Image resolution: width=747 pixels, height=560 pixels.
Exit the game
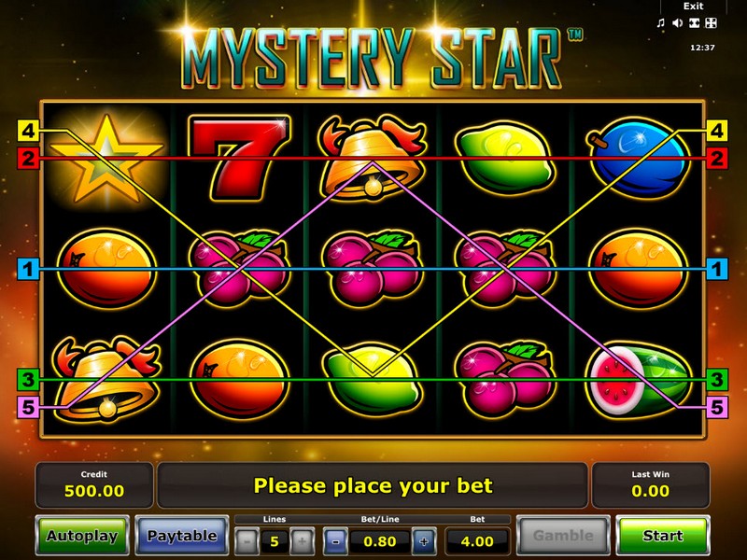coord(693,7)
